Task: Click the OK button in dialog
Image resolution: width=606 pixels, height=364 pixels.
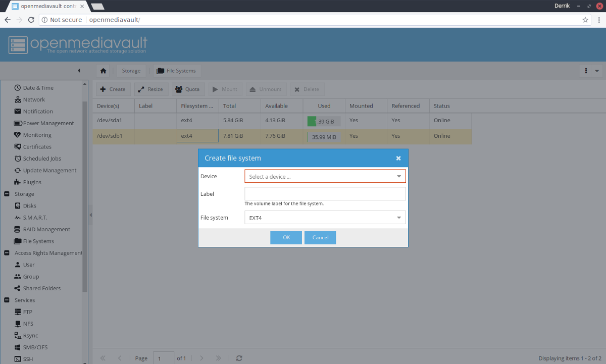Action: pos(286,237)
